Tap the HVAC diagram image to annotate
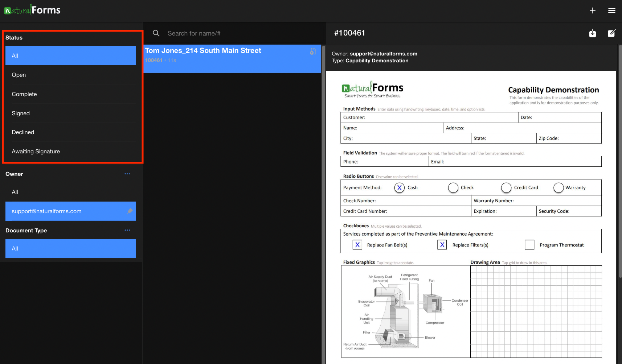This screenshot has width=622, height=364. pos(406,311)
